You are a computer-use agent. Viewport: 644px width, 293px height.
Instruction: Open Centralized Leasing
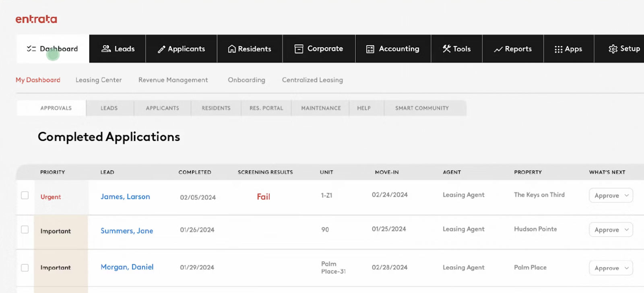[312, 80]
